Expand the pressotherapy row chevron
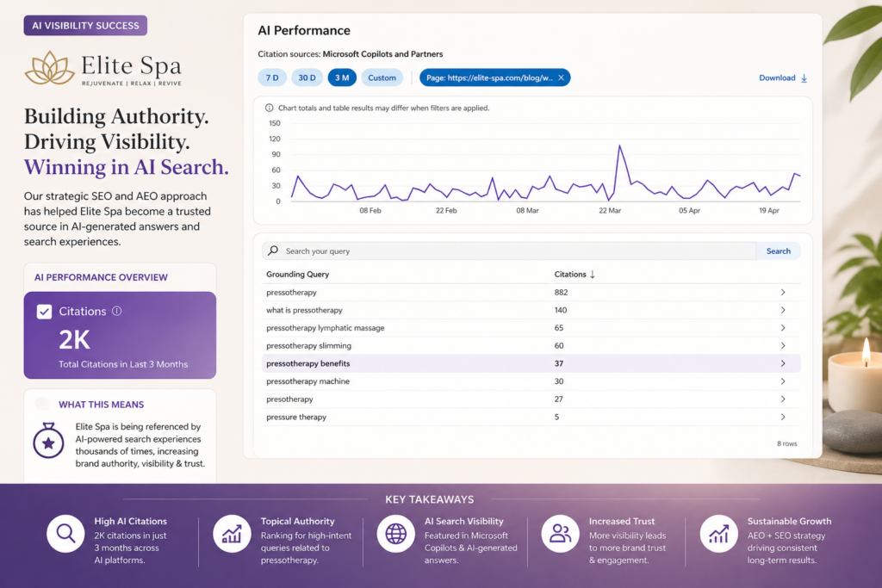 click(782, 293)
